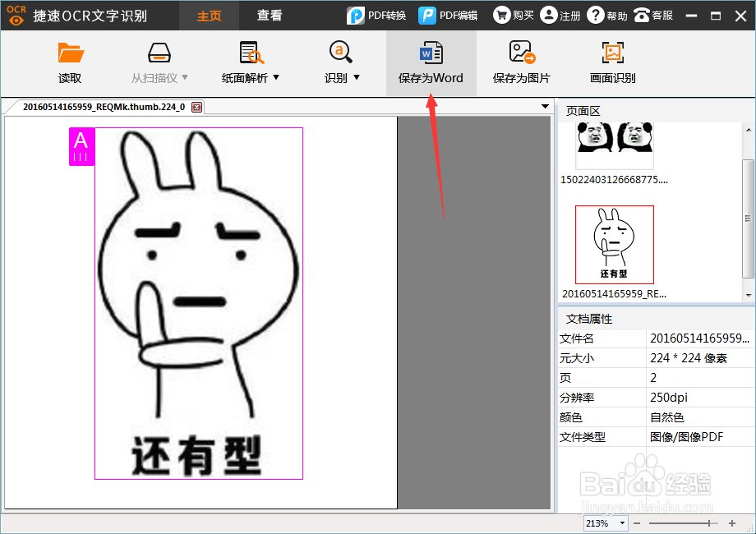This screenshot has height=534, width=756.
Task: Select the 画面识别 screen recognition tool
Action: 612,62
